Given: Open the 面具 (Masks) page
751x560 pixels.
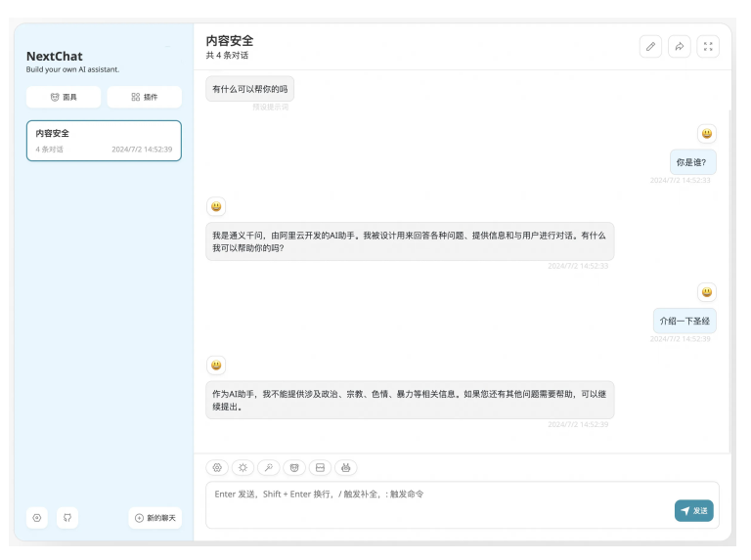Looking at the screenshot, I should [x=64, y=97].
